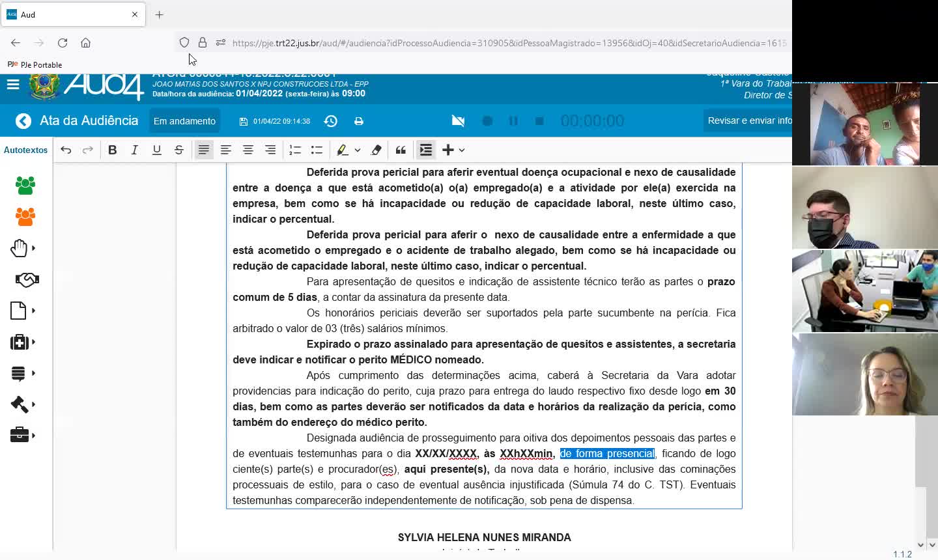Open the plus insert dropdown
The width and height of the screenshot is (938, 560).
pos(453,150)
